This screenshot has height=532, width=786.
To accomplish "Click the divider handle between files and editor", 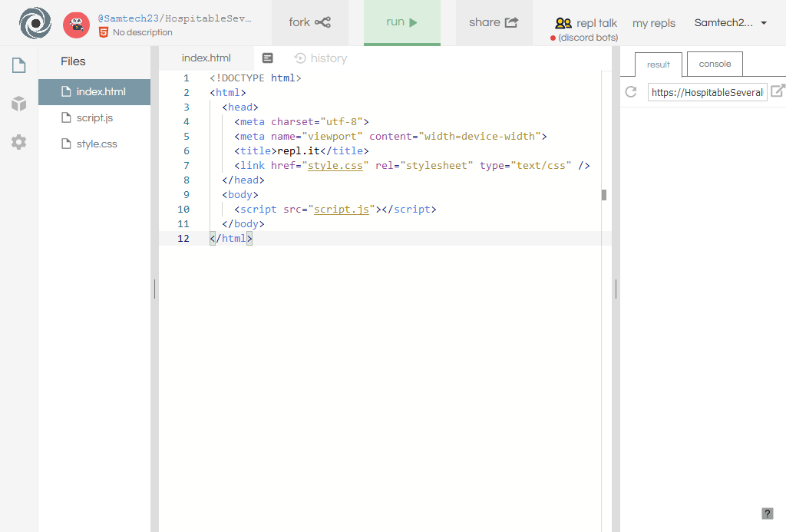I will [154, 289].
